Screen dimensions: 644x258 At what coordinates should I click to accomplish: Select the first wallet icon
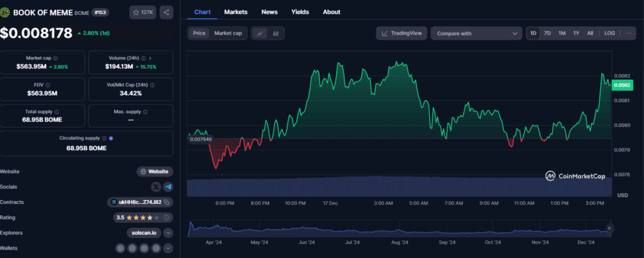(x=120, y=248)
